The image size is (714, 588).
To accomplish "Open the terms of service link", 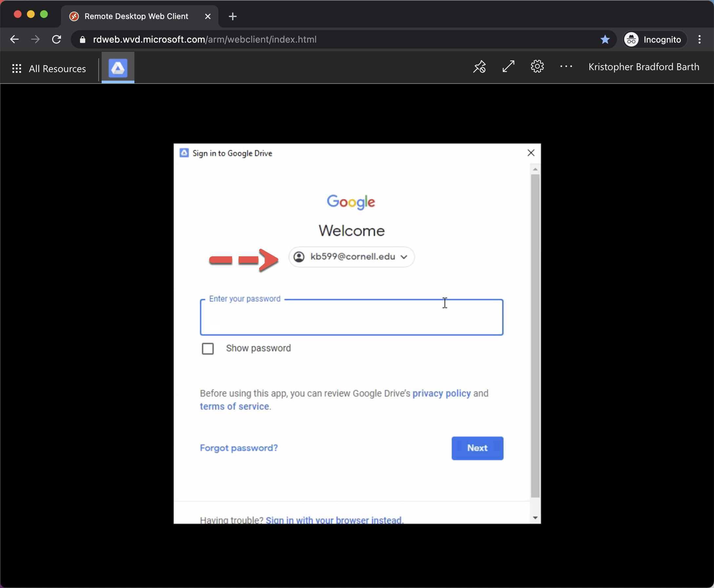I will [234, 406].
